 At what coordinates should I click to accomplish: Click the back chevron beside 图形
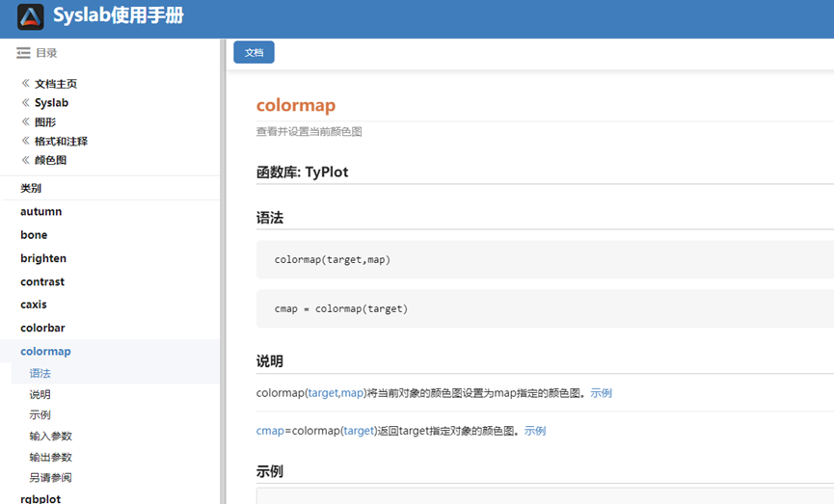tap(25, 121)
